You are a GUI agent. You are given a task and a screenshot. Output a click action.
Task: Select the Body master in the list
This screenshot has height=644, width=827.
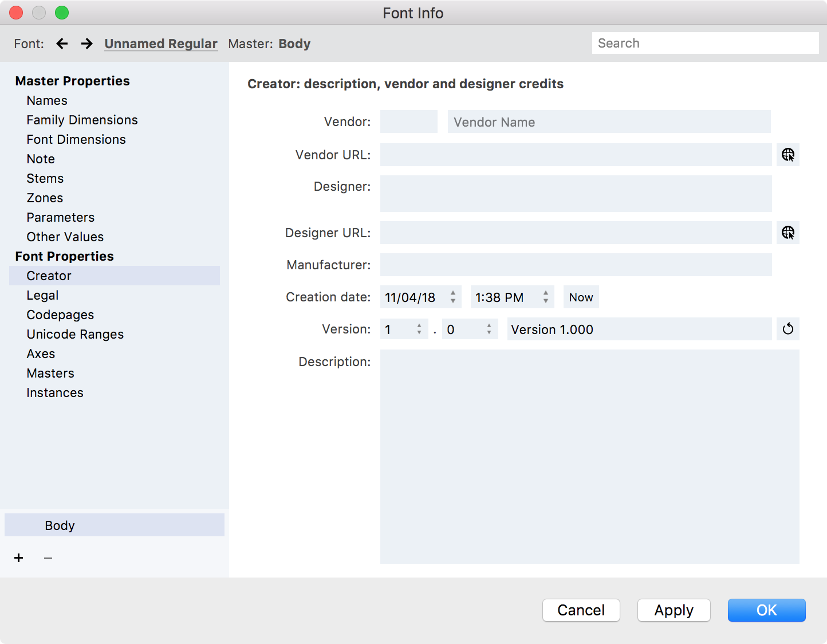coord(115,525)
